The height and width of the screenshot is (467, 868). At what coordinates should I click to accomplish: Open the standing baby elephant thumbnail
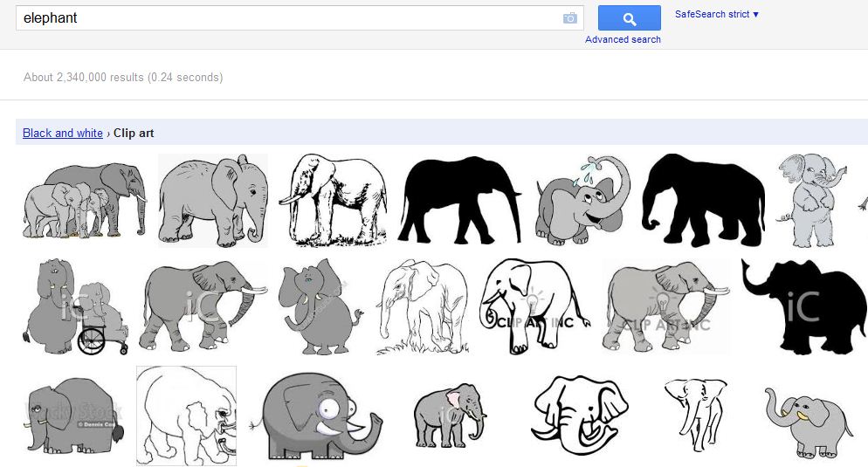click(812, 199)
